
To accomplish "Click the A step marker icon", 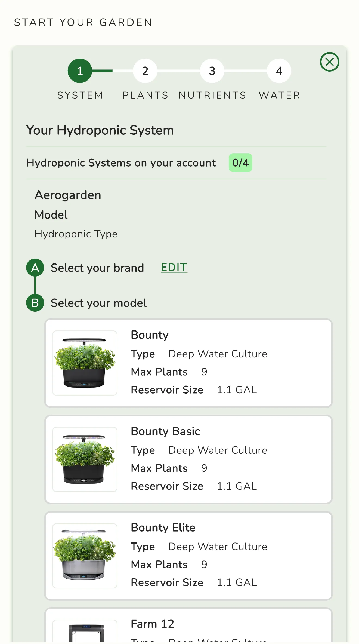I will coord(35,268).
